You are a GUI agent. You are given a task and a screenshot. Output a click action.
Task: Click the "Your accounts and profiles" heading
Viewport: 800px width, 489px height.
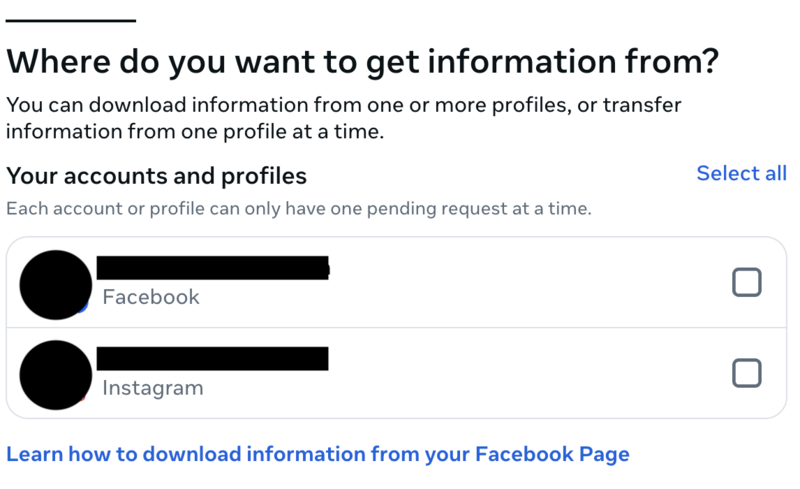(156, 176)
